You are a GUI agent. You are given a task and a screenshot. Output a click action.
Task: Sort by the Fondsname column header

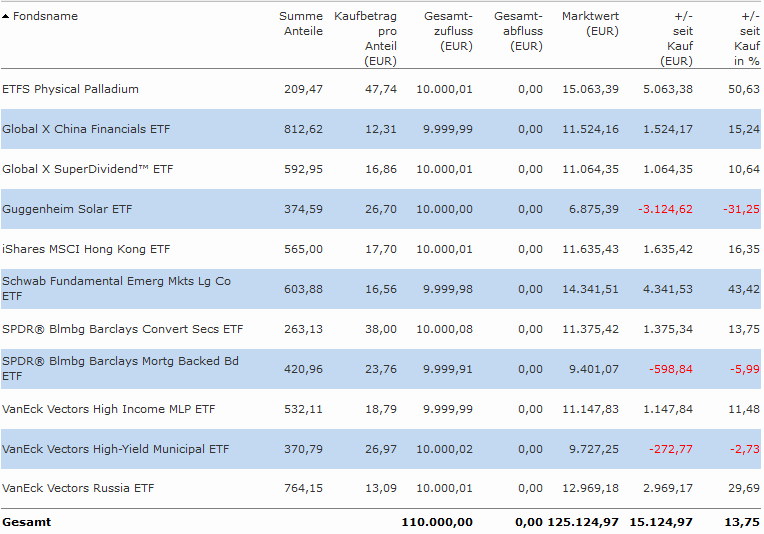pos(45,17)
